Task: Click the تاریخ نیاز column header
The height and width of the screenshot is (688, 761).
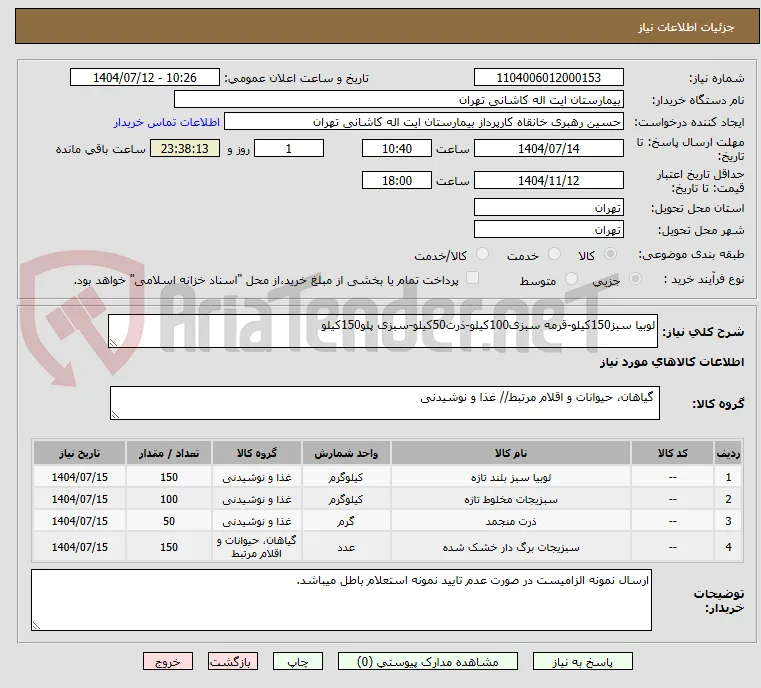Action: [x=80, y=453]
